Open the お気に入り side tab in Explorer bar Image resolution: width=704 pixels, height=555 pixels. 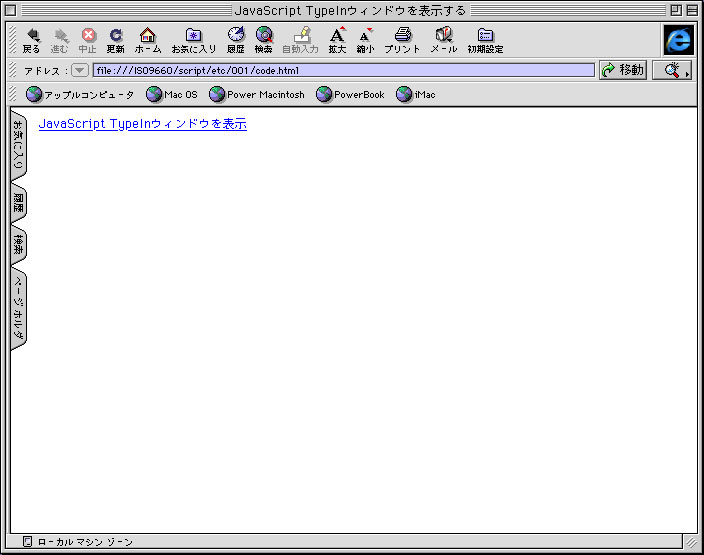pyautogui.click(x=18, y=146)
